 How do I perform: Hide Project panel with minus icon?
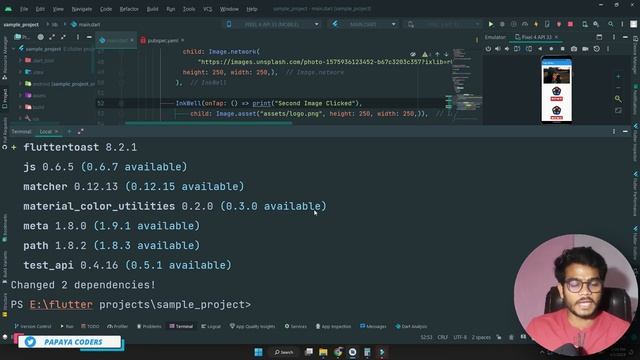(89, 37)
